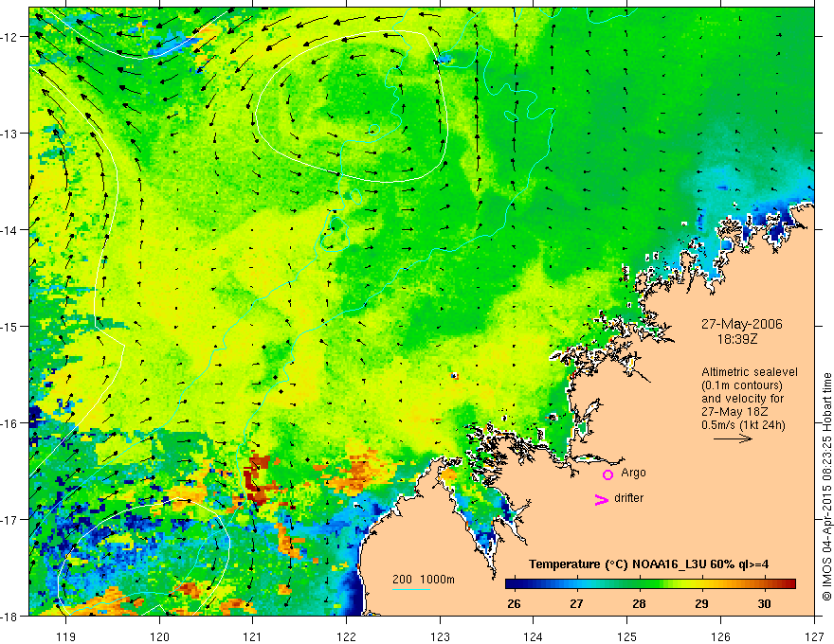The height and width of the screenshot is (644, 834).
Task: Click the temperature color bar near 26
Action: click(x=514, y=584)
